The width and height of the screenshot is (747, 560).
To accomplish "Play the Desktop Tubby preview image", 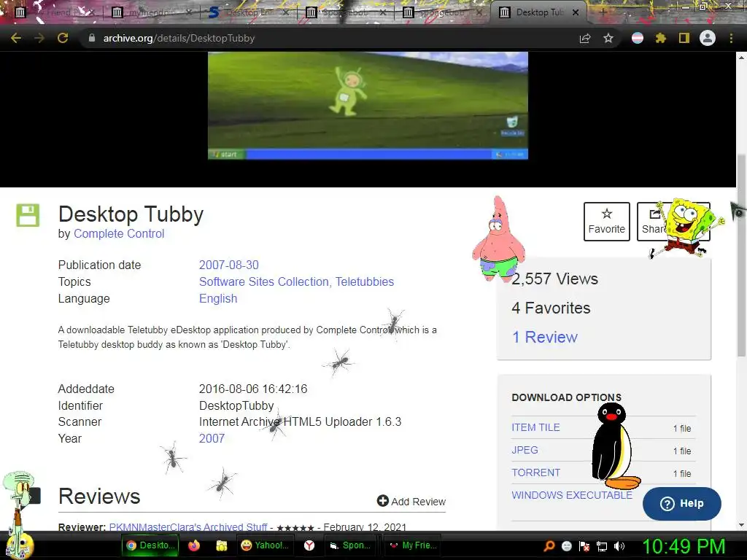I will coord(368,106).
